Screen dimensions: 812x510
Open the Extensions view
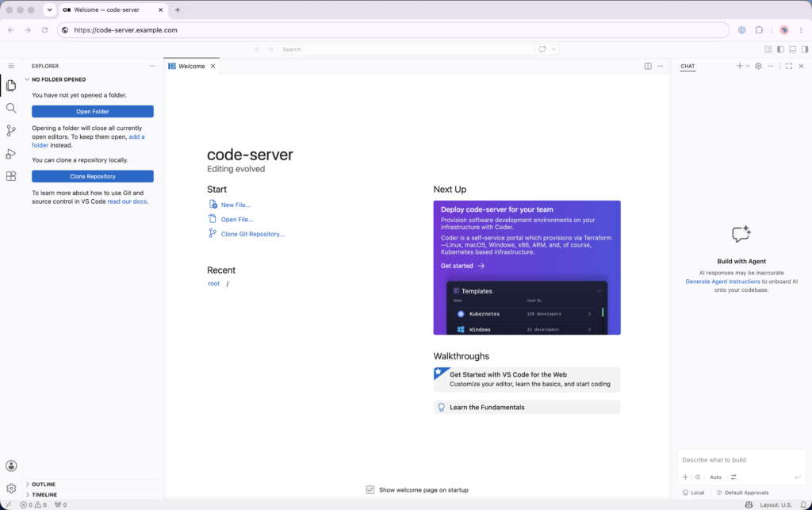coord(11,176)
